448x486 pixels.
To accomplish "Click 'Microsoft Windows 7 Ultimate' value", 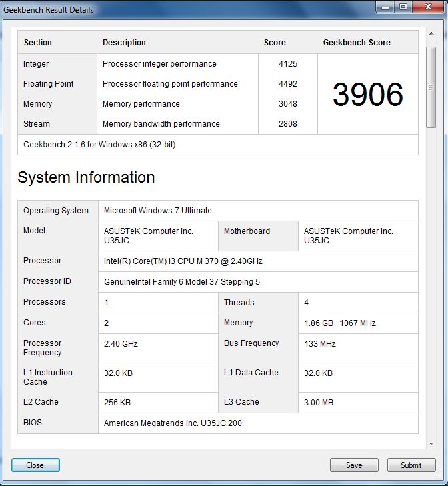I will point(157,211).
